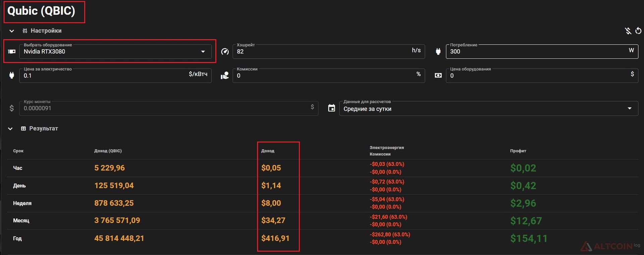Click the daily income value $1,14
The image size is (644, 255).
pyautogui.click(x=271, y=186)
